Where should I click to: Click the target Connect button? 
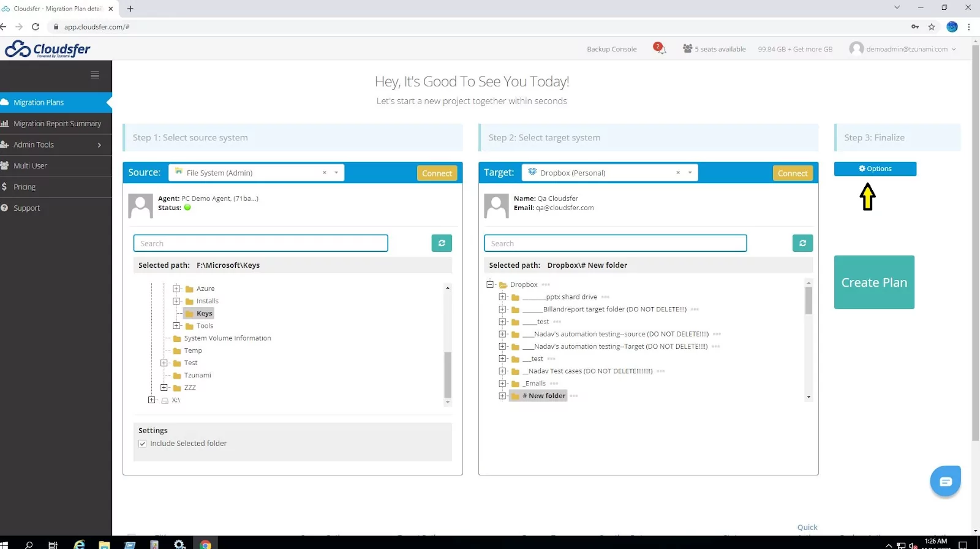tap(793, 173)
